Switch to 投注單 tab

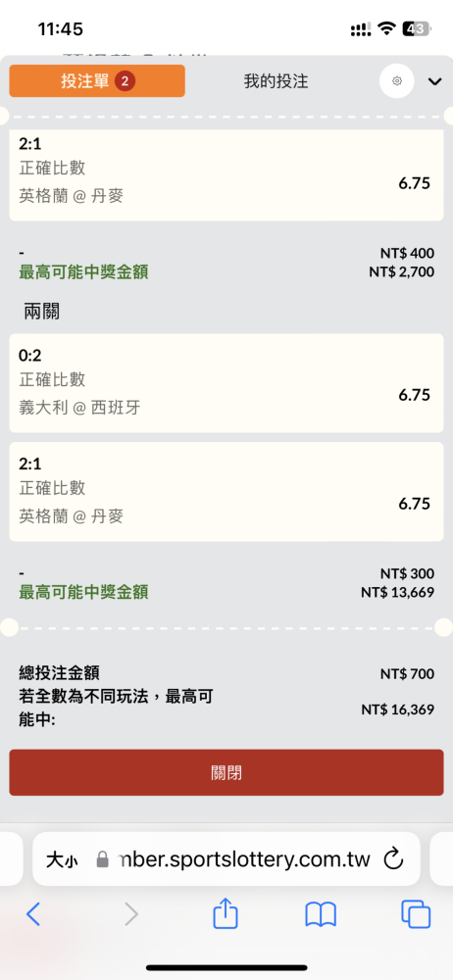coord(97,80)
